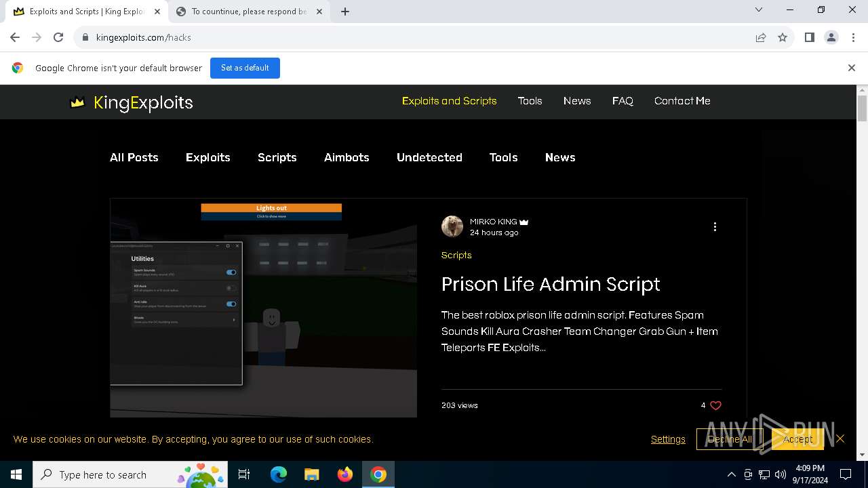Filter posts by Exploits category
Image resolution: width=868 pixels, height=488 pixels.
pos(208,157)
